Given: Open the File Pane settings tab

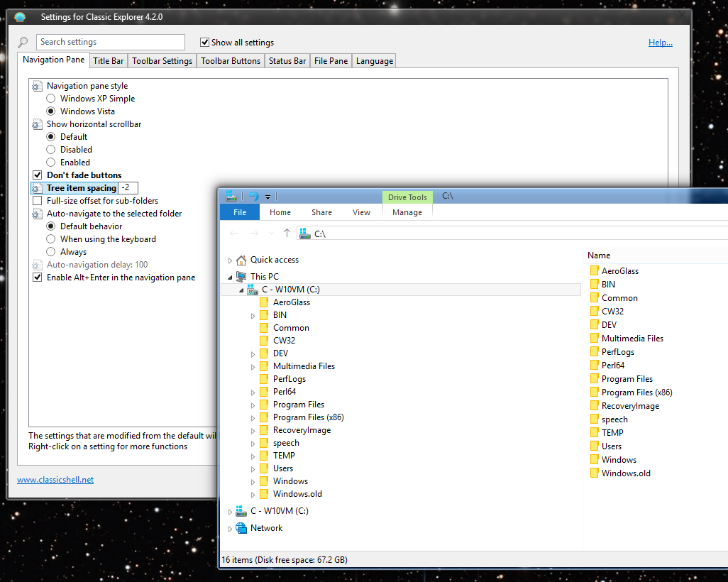Looking at the screenshot, I should [x=331, y=61].
